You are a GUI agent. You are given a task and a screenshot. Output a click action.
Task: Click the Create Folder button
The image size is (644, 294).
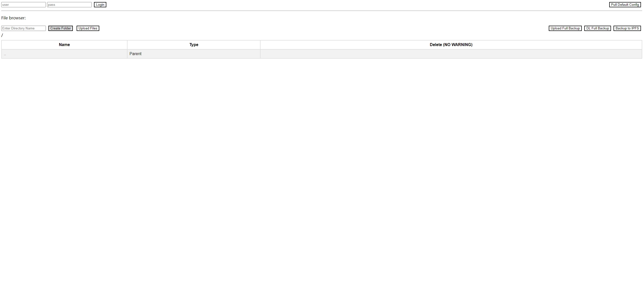click(x=60, y=28)
